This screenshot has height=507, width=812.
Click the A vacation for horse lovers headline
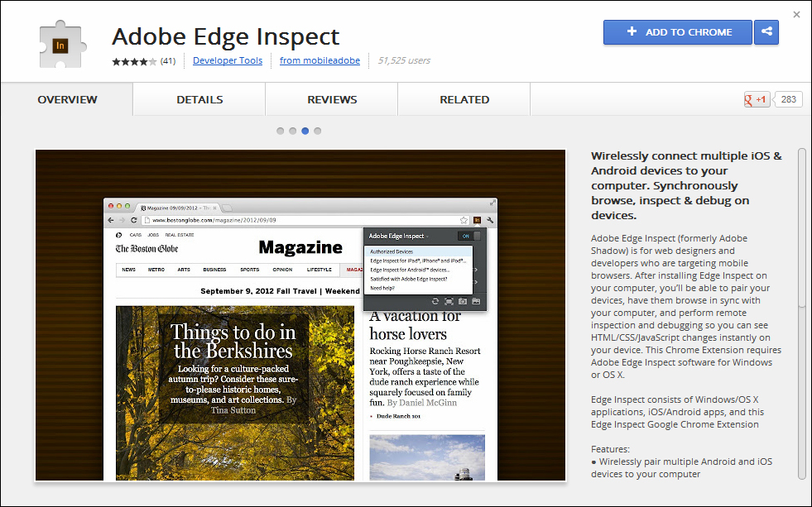pos(415,325)
